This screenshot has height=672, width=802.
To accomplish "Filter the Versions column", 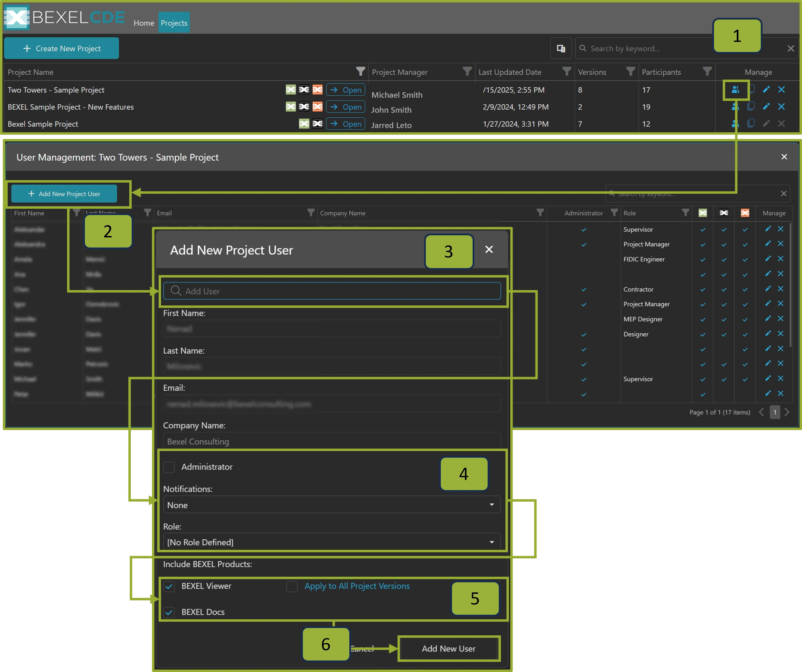I will 630,71.
